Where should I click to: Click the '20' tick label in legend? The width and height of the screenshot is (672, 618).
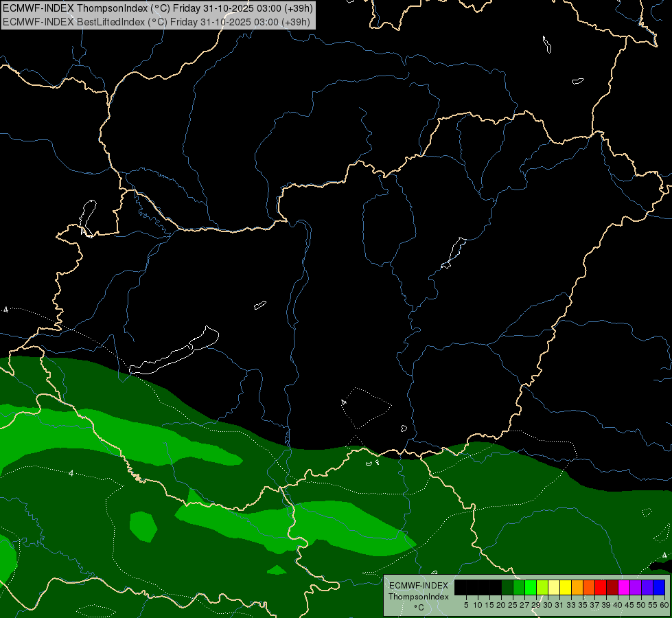tap(501, 605)
